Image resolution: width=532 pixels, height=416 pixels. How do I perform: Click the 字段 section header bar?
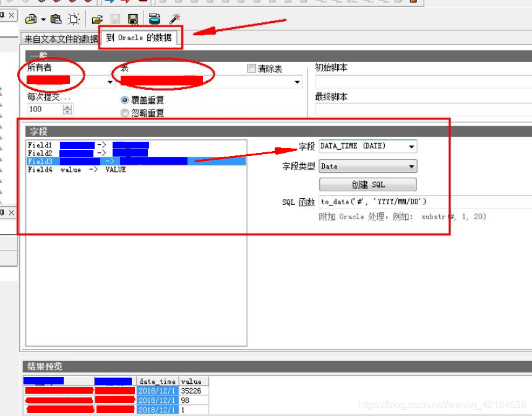(278, 131)
